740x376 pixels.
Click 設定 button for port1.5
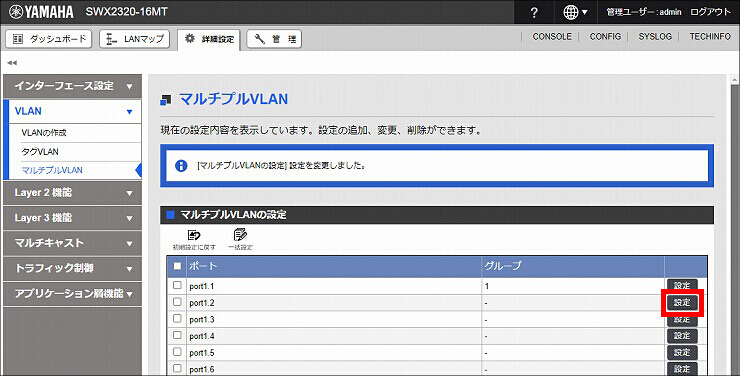coord(682,352)
